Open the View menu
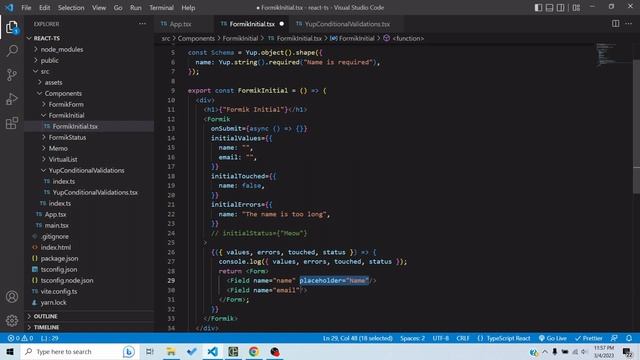This screenshot has width=640, height=360. pyautogui.click(x=99, y=7)
